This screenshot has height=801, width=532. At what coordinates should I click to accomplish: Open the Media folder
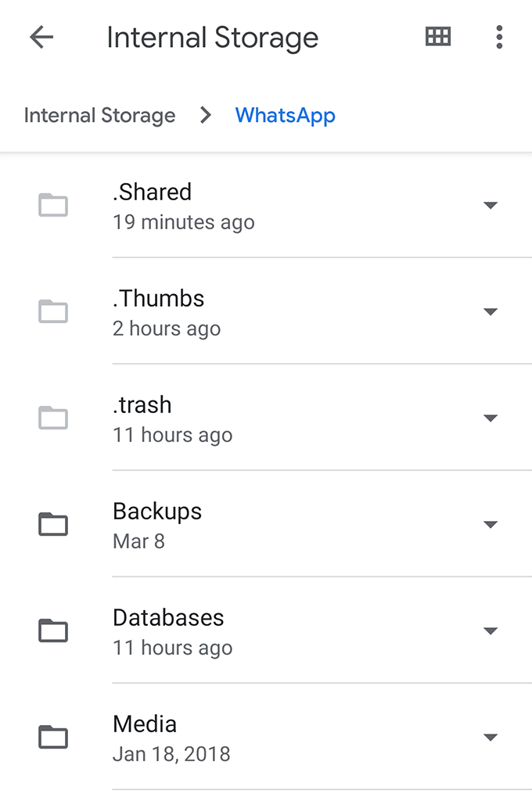point(235,737)
